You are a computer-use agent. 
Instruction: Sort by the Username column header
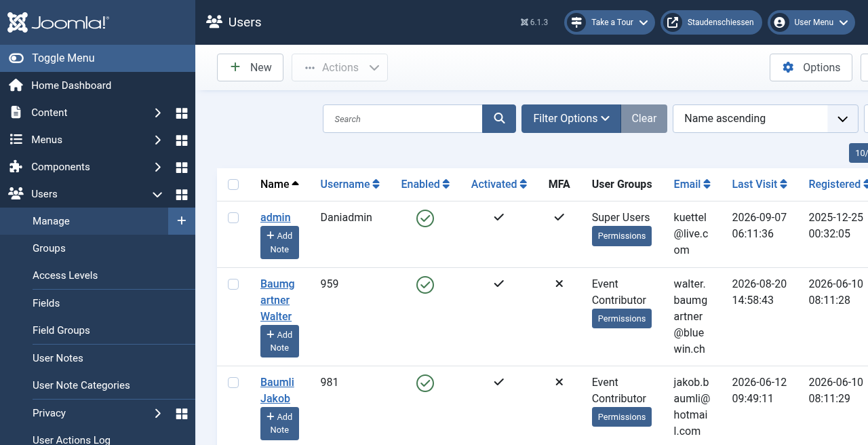pos(350,185)
